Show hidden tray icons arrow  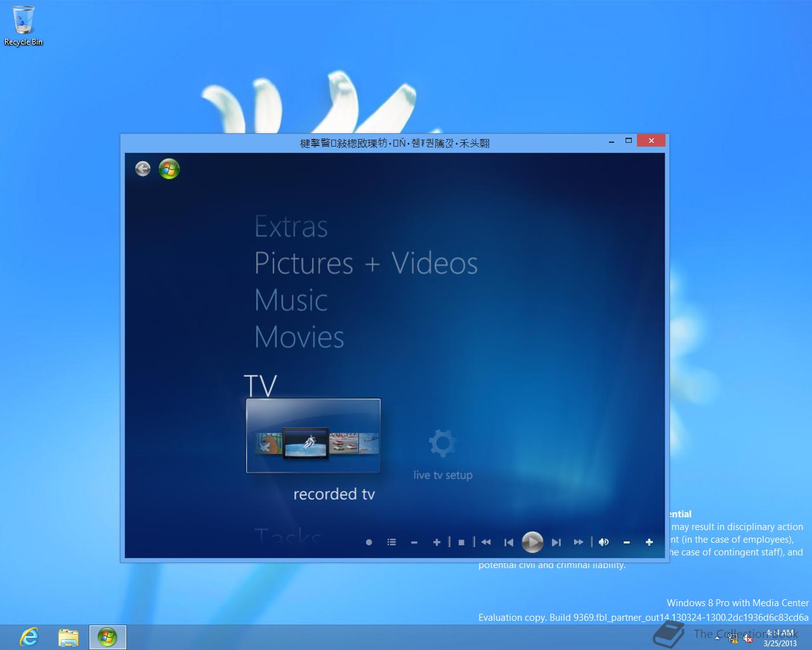[x=717, y=637]
